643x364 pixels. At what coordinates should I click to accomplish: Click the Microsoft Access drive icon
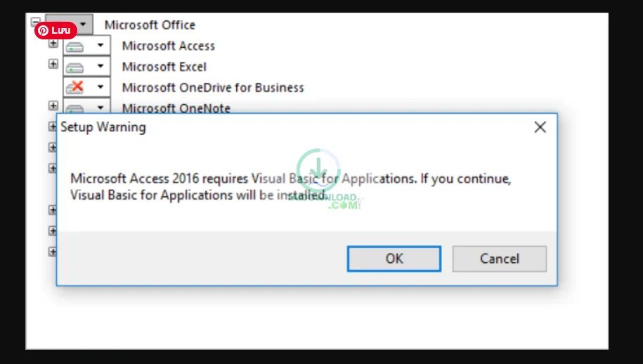coord(75,46)
